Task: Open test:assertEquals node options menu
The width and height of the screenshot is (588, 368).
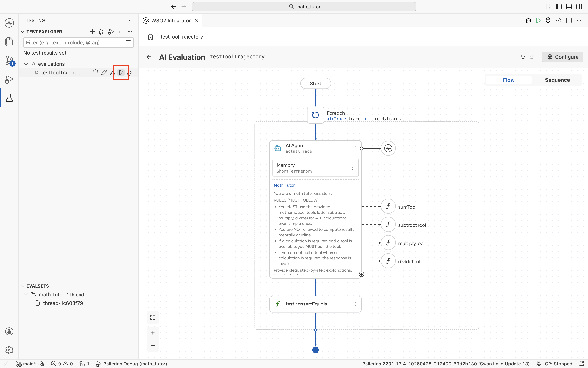Action: (x=355, y=304)
